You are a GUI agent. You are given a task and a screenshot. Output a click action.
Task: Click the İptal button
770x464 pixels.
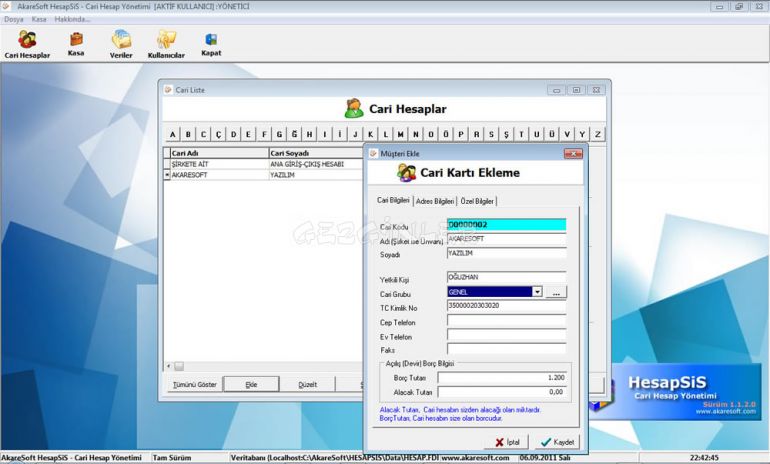[x=506, y=442]
